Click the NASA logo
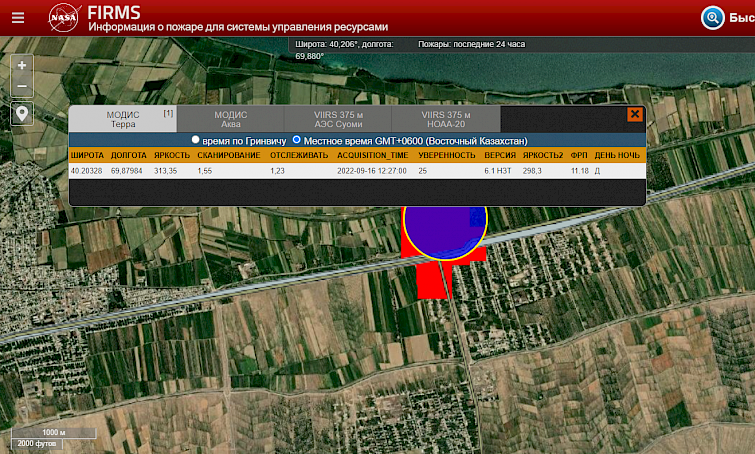Screen dimensions: 755x454 tap(63, 17)
